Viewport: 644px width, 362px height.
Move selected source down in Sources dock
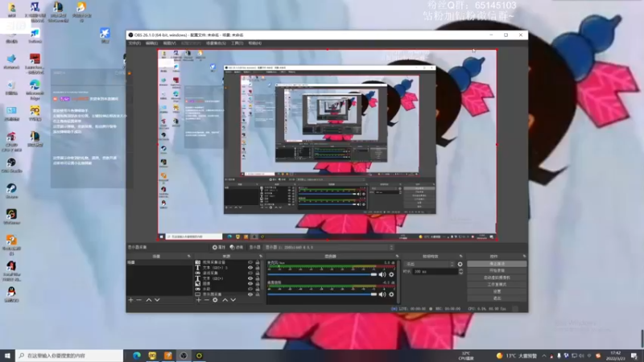click(233, 300)
